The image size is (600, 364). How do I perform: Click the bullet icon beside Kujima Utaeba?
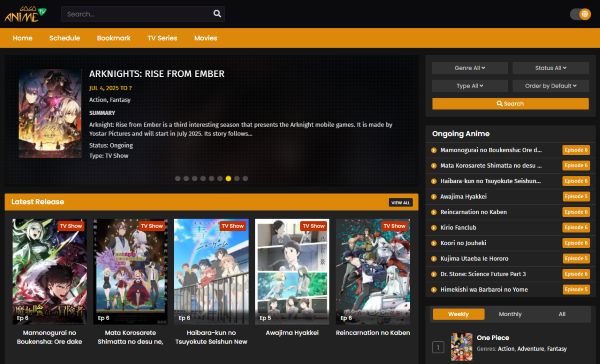tap(434, 259)
